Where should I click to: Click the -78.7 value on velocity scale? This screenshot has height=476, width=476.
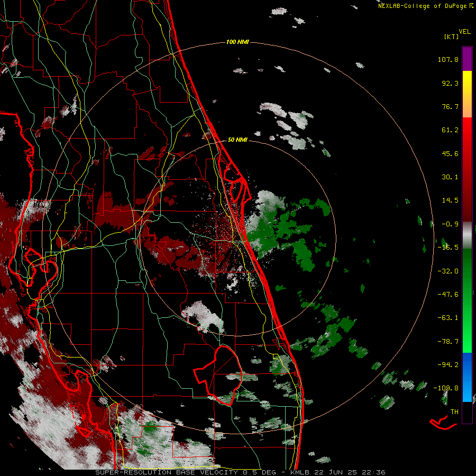(448, 342)
